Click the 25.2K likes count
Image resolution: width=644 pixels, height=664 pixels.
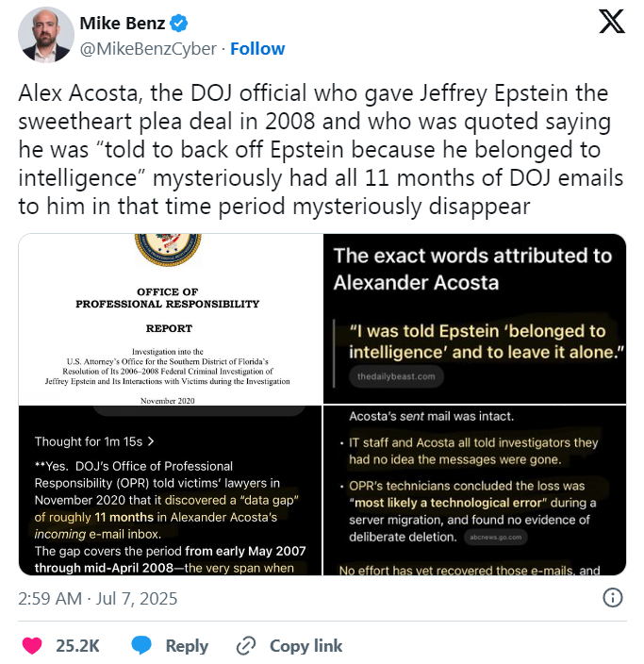click(x=77, y=646)
